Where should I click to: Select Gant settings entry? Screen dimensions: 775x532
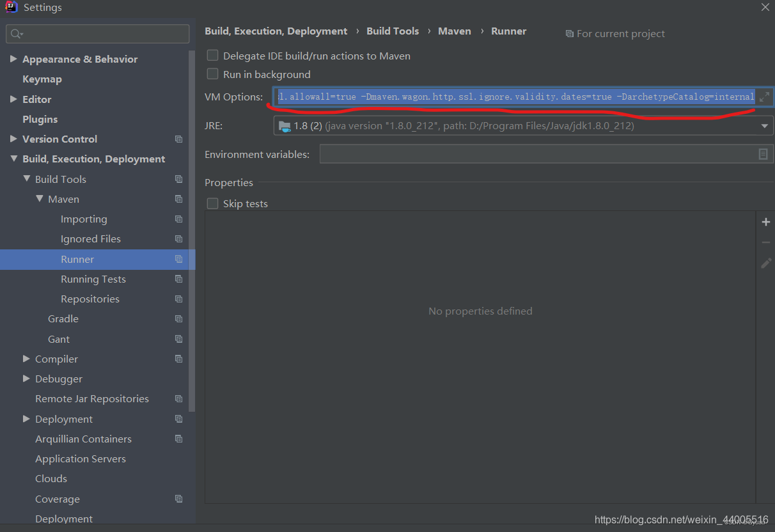click(59, 339)
